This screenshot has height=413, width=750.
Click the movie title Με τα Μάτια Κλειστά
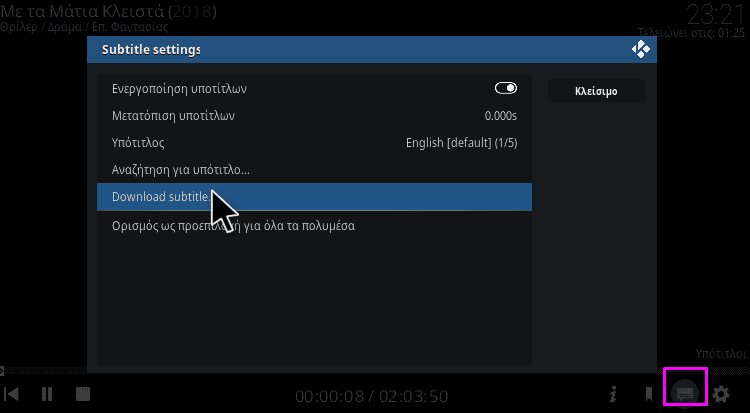pyautogui.click(x=82, y=11)
